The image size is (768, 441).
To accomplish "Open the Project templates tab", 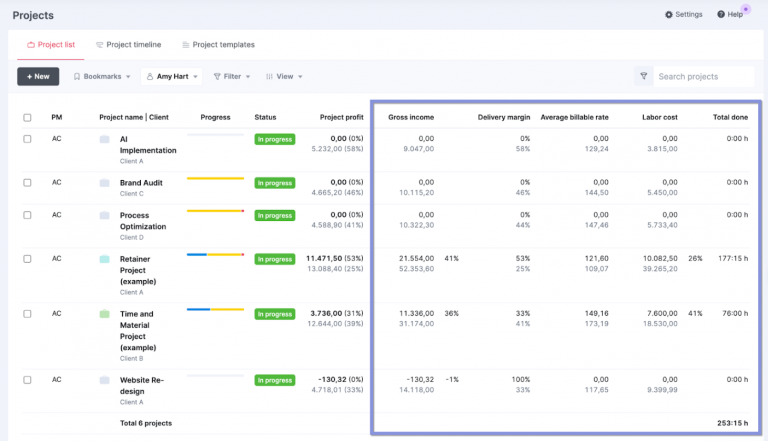I will coord(218,45).
